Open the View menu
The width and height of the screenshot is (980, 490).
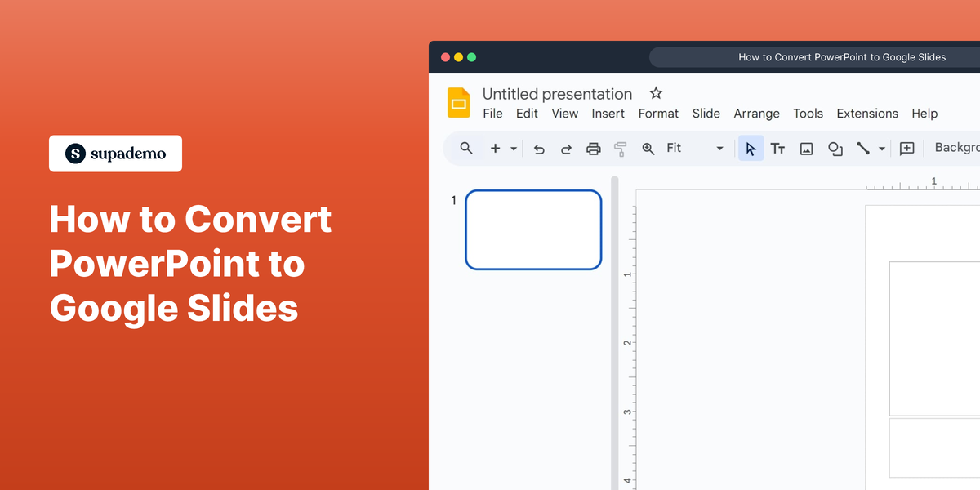click(x=564, y=114)
